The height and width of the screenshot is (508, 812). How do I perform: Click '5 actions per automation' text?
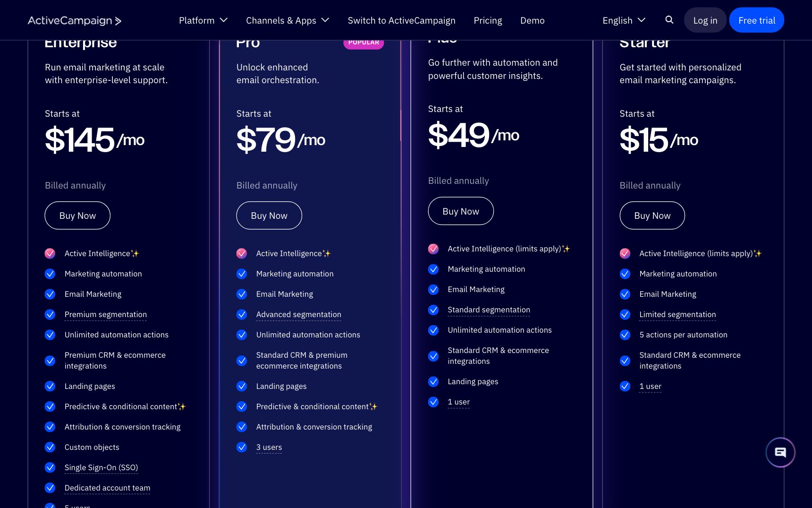[683, 335]
